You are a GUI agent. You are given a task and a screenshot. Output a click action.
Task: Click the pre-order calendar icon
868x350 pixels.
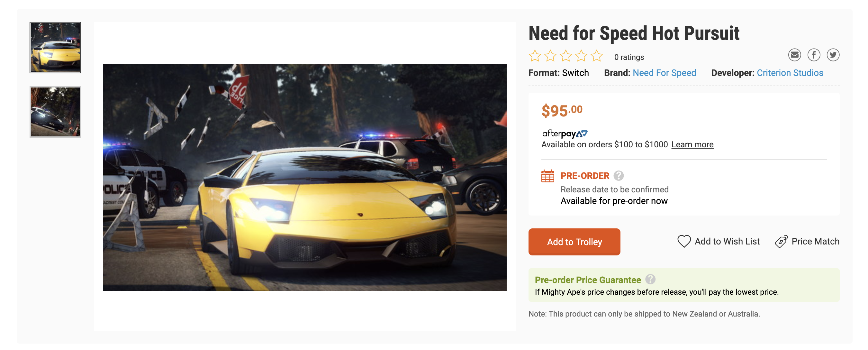click(x=547, y=176)
